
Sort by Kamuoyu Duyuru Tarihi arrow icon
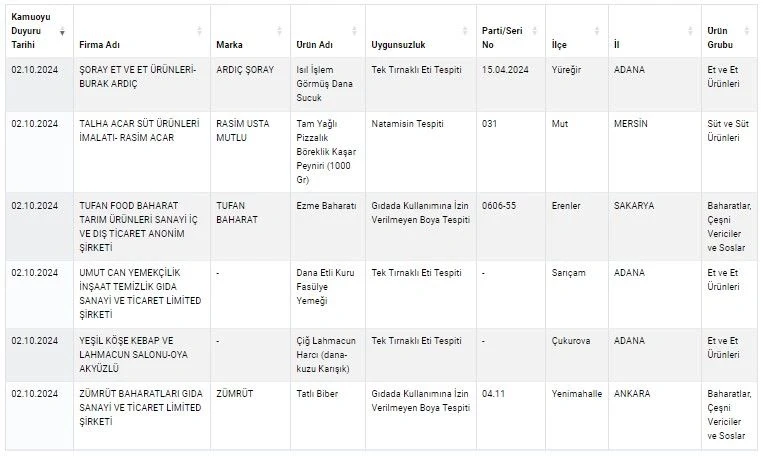[x=62, y=32]
